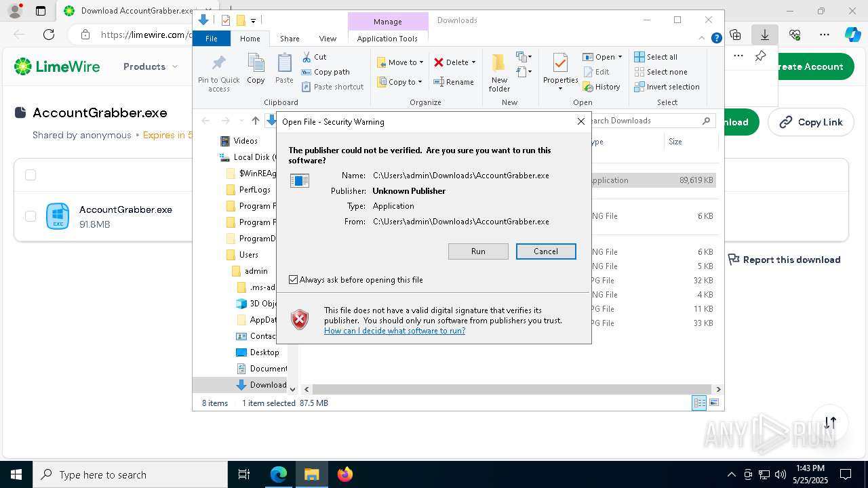The width and height of the screenshot is (868, 488).
Task: Sort by Size column header
Action: click(x=690, y=142)
